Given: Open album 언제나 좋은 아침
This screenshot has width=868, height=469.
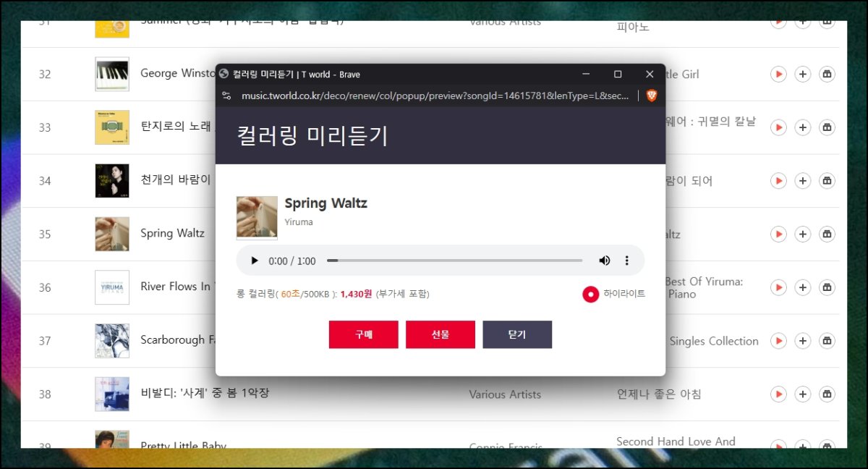Looking at the screenshot, I should [659, 394].
